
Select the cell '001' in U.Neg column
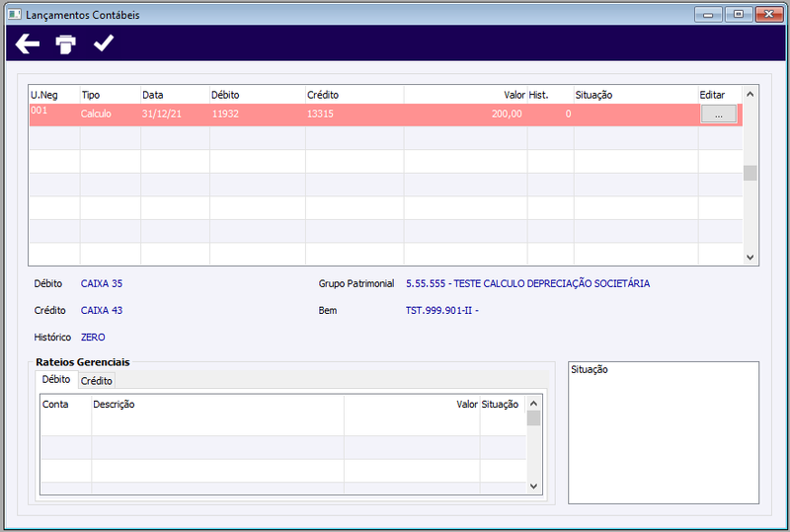pyautogui.click(x=54, y=114)
